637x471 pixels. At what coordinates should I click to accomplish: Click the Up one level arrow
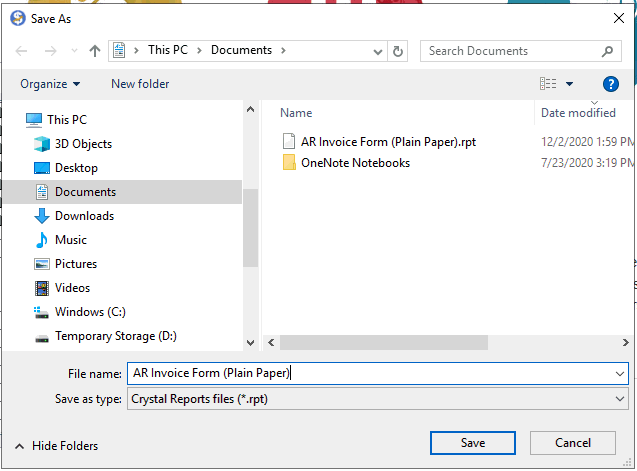95,51
